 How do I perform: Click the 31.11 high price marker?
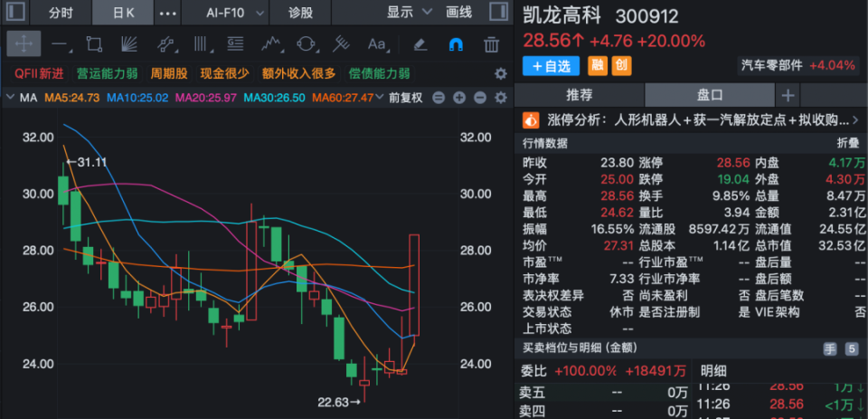pyautogui.click(x=87, y=162)
